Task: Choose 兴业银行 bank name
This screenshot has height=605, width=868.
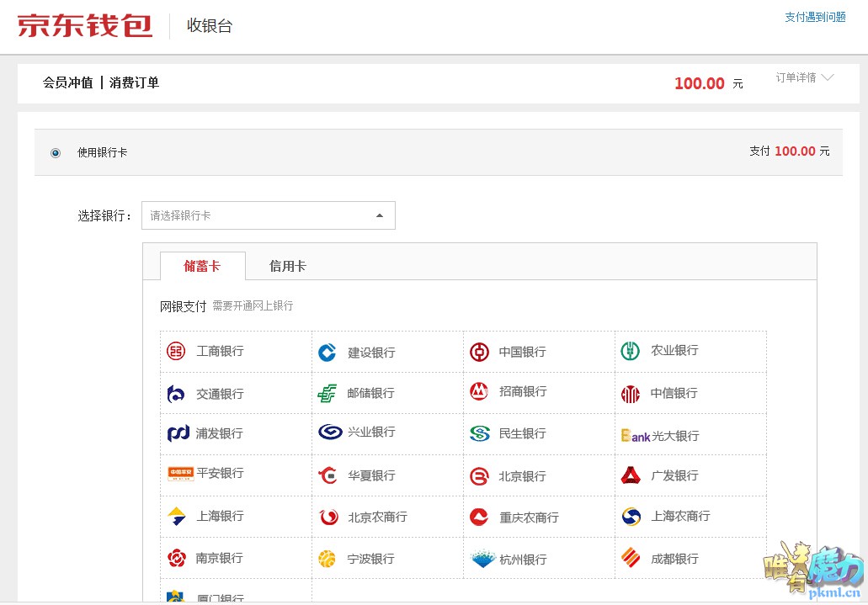Action: (371, 432)
